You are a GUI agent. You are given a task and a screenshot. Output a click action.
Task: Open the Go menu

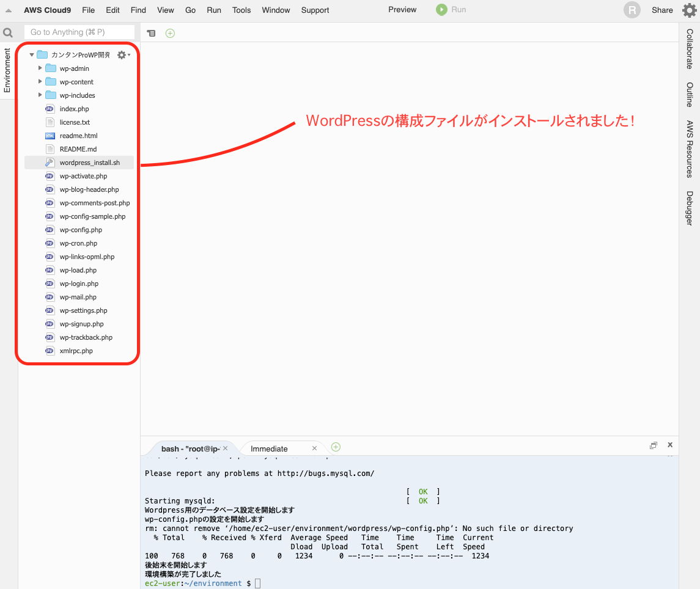click(191, 10)
